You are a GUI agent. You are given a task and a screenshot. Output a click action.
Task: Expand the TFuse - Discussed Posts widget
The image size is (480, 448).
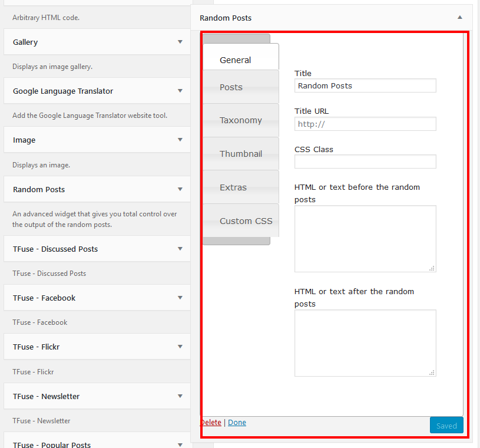tap(180, 249)
